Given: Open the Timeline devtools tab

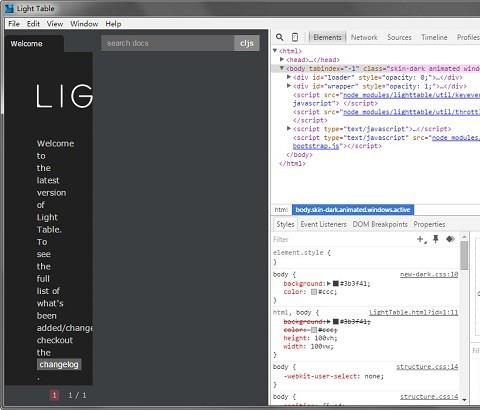Looking at the screenshot, I should pos(434,37).
